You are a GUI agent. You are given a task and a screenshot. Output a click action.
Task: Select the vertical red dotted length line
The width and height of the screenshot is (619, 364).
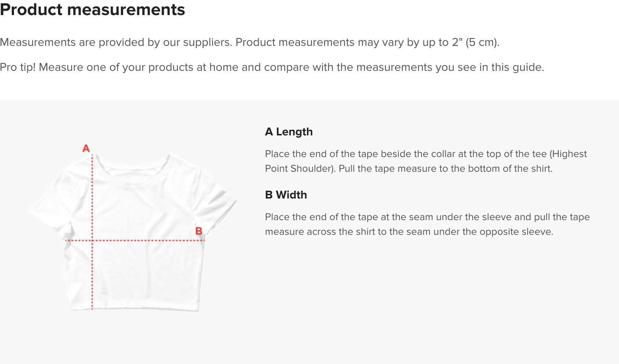tap(92, 232)
